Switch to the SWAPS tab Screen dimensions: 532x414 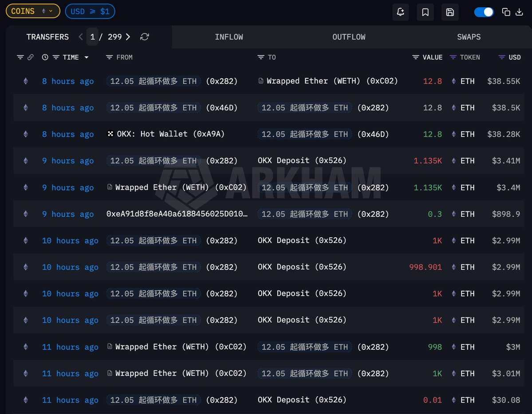pyautogui.click(x=469, y=37)
